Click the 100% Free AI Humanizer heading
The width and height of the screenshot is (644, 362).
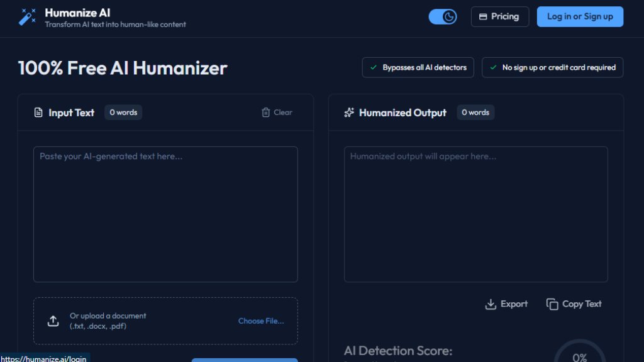tap(123, 68)
